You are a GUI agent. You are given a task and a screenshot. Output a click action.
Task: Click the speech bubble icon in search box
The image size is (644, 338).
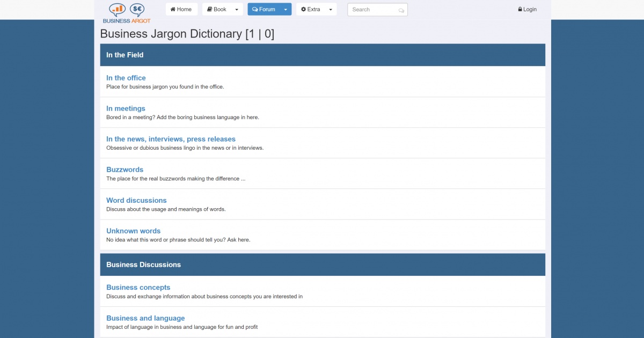[x=401, y=10]
